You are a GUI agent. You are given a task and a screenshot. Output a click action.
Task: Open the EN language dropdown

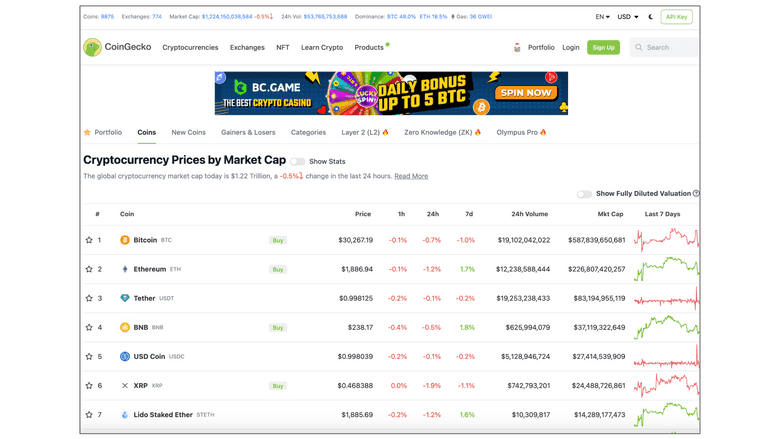(602, 17)
